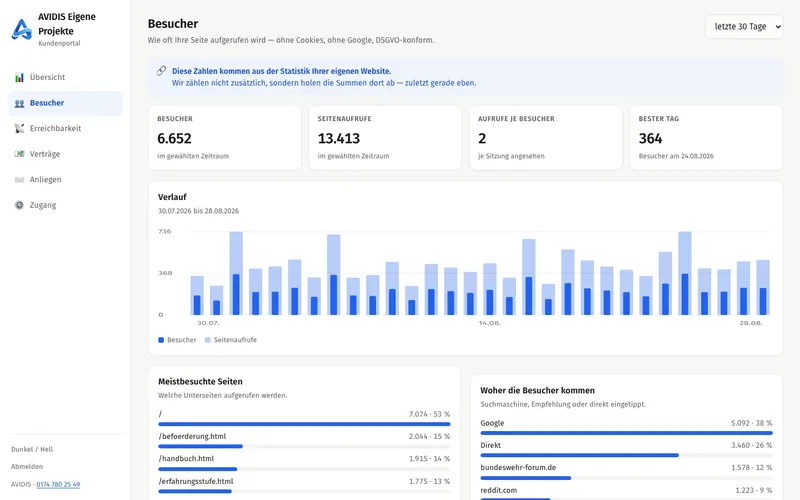Screen dimensions: 800x500
Task: Click the AVIDIS logo icon
Action: click(22, 30)
